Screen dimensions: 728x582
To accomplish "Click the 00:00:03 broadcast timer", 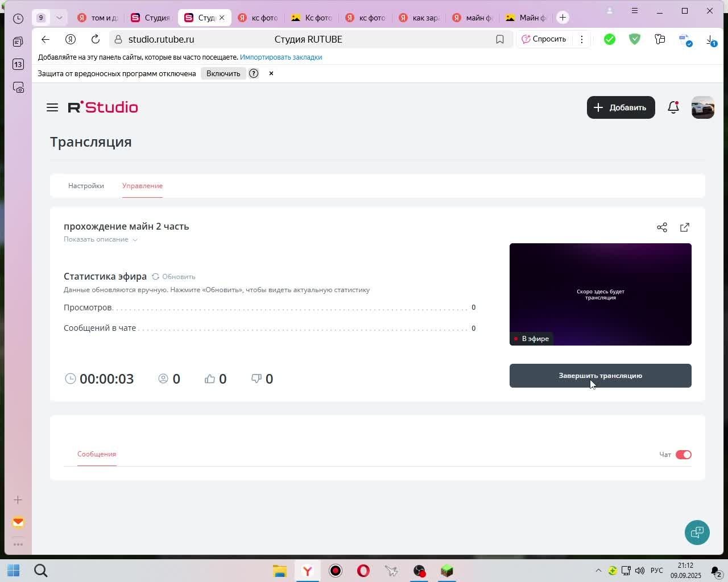I will pos(107,379).
